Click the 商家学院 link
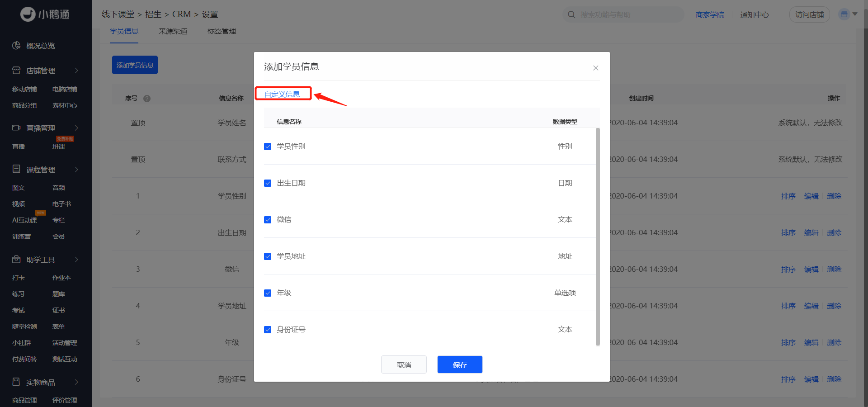Image resolution: width=868 pixels, height=407 pixels. coord(710,14)
